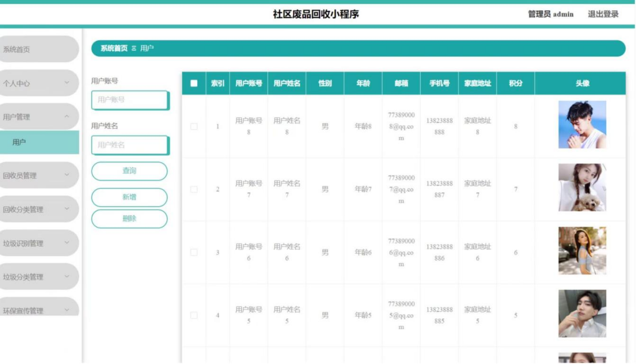
Task: Expand 回收员管理 menu chevron
Action: [x=67, y=175]
